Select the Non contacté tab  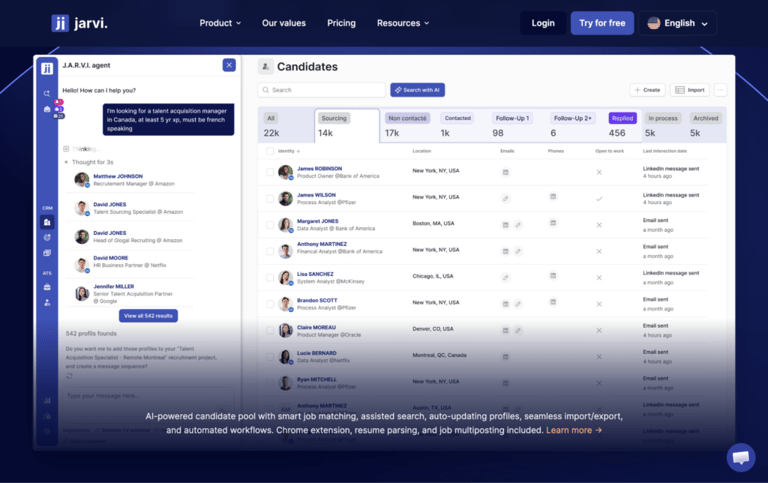click(x=408, y=125)
